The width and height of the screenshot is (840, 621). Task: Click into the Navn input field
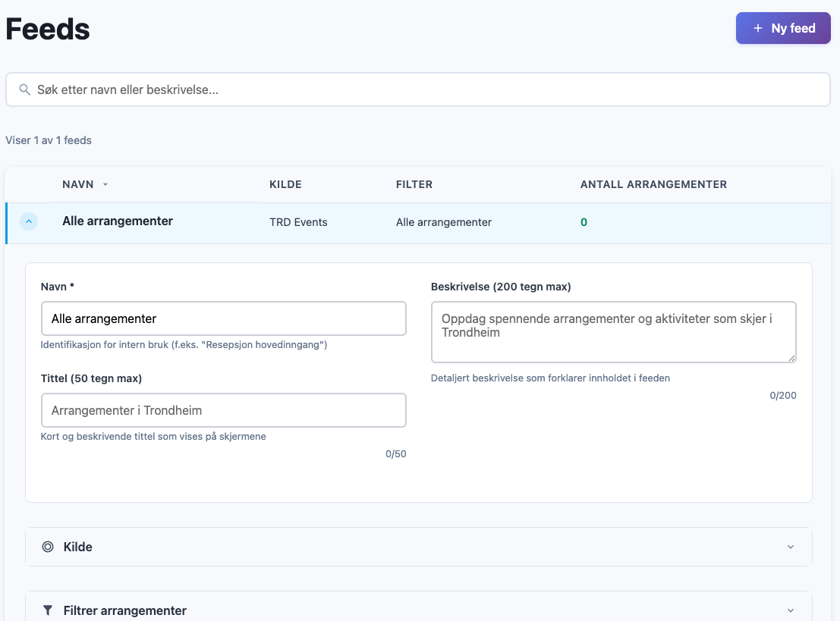pos(224,319)
